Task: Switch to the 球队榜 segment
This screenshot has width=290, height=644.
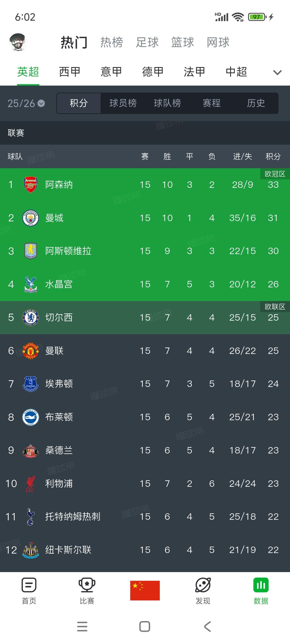Action: (x=167, y=103)
